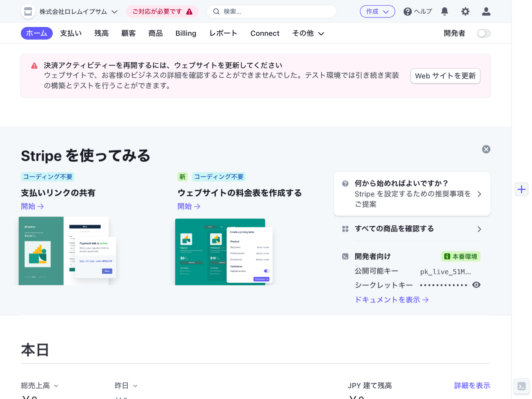Go to the 支払い tab
Image resolution: width=532 pixels, height=399 pixels.
71,33
